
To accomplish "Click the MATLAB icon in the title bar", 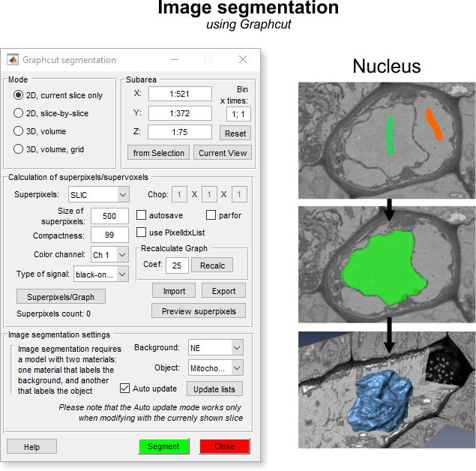I will click(x=13, y=60).
